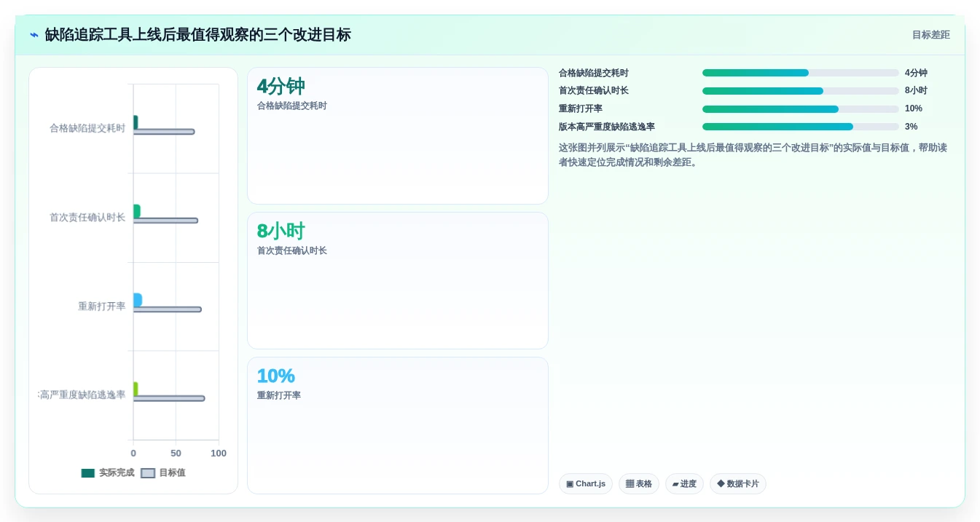Click the 版本高严重度缺陷逃逸率 label in progress list
This screenshot has width=980, height=522.
(607, 127)
